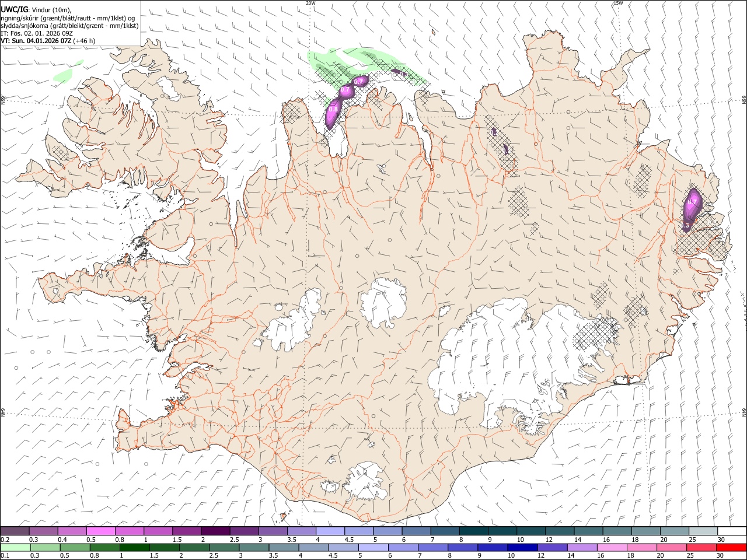Click the darkest green swatch at 1, lower scale
747x560 pixels.
click(135, 547)
